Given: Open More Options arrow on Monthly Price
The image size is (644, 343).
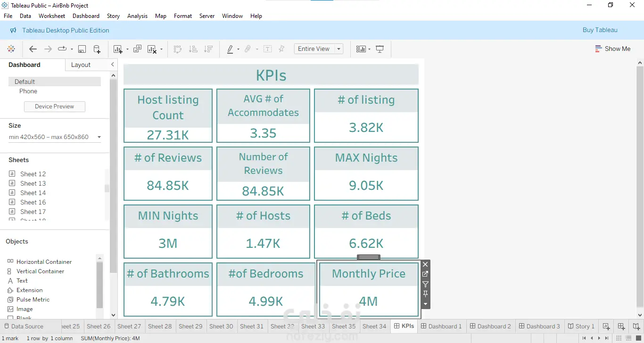Looking at the screenshot, I should click(x=425, y=304).
